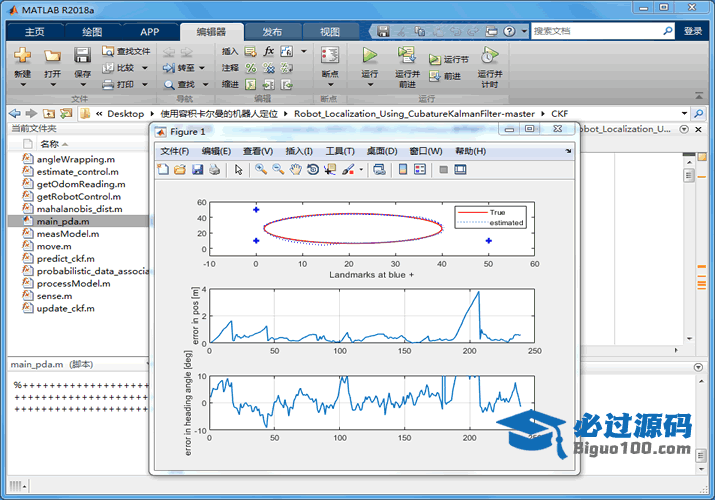
Task: Open 插入(I) menu in Figure 1
Action: point(299,151)
